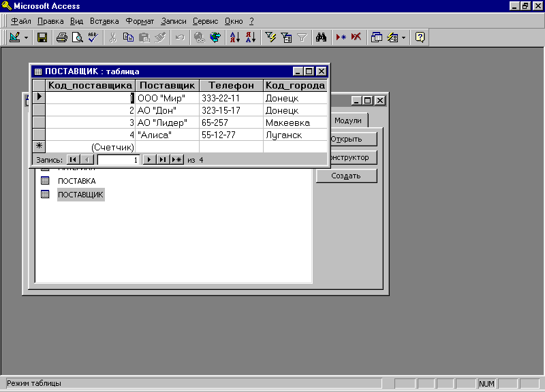Click the Help question mark icon
This screenshot has height=392, width=545.
pyautogui.click(x=420, y=37)
